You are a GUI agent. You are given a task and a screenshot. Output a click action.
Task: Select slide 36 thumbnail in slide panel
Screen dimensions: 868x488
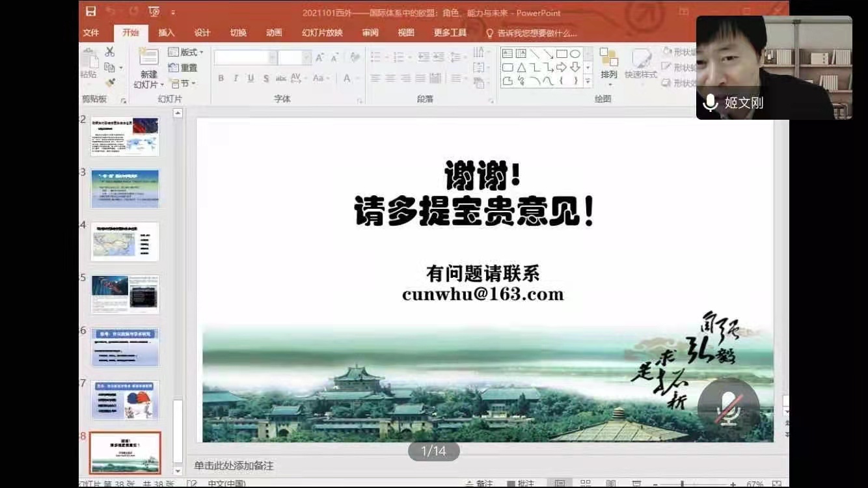tap(125, 346)
